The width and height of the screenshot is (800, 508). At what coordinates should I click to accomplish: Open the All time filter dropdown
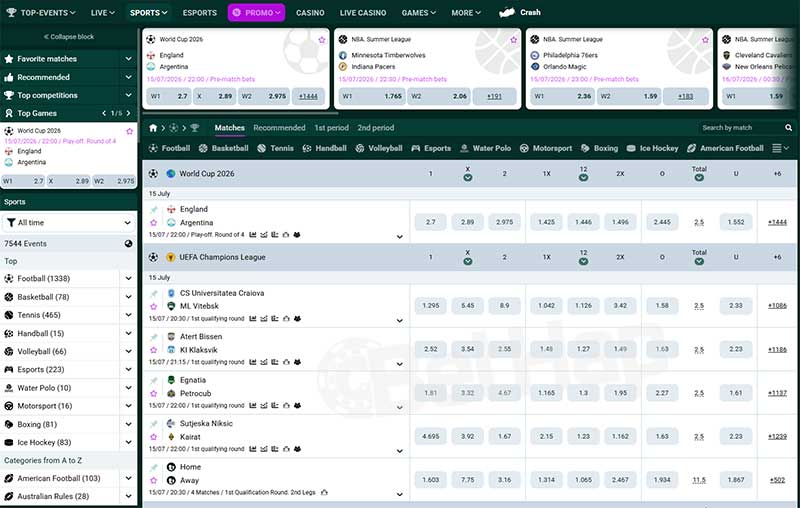[x=69, y=222]
